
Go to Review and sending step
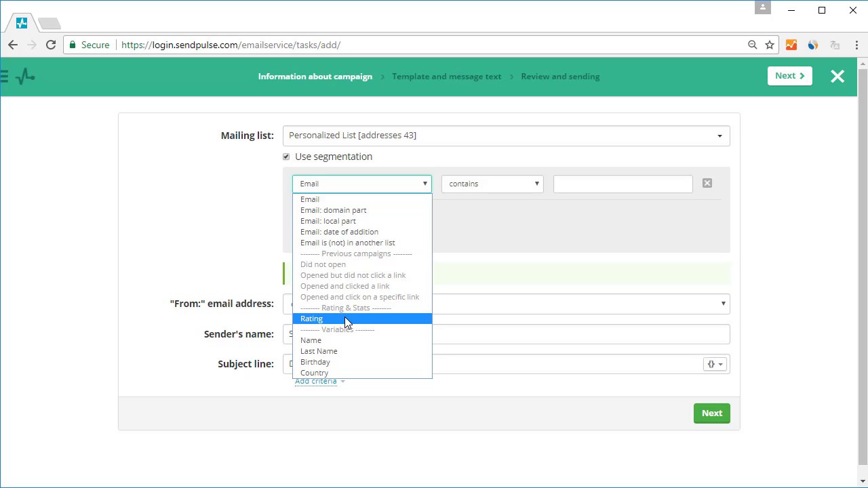tap(560, 77)
